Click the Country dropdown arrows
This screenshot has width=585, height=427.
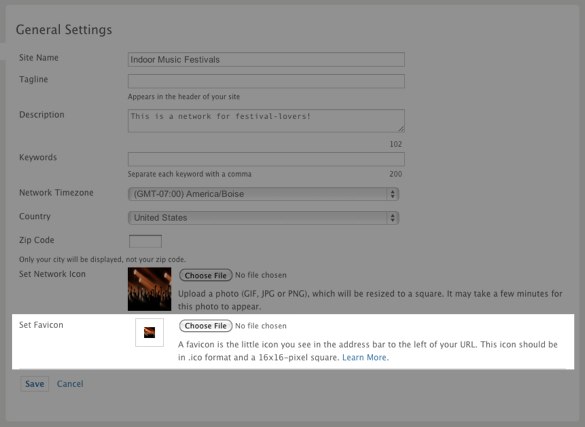pyautogui.click(x=392, y=218)
